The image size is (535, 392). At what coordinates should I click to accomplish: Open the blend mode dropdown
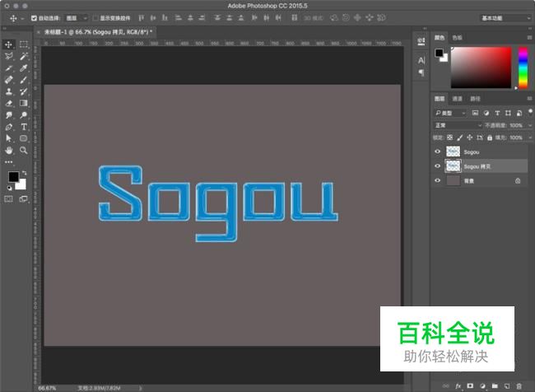point(458,125)
